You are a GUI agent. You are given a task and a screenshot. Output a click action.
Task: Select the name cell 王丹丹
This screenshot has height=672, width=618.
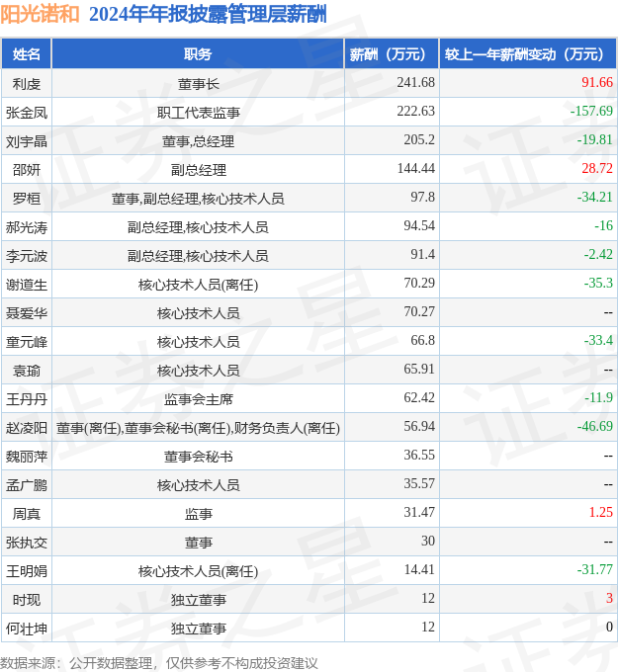click(26, 399)
